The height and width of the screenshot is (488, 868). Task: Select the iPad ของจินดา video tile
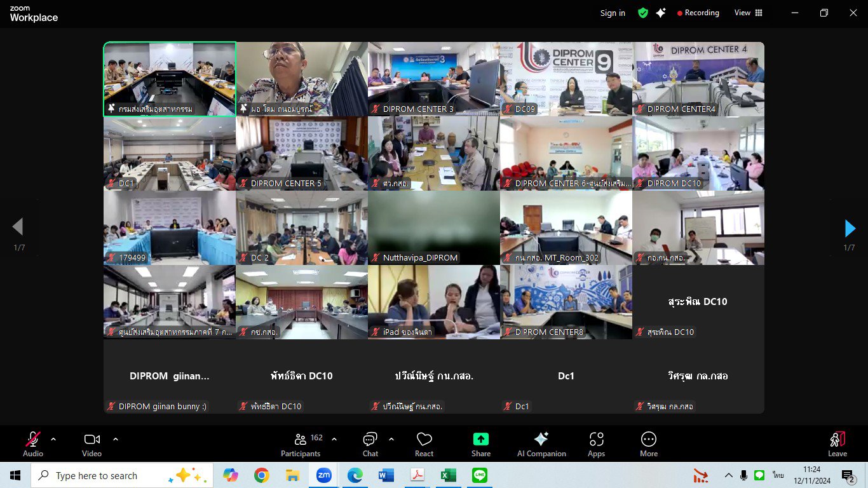[434, 302]
